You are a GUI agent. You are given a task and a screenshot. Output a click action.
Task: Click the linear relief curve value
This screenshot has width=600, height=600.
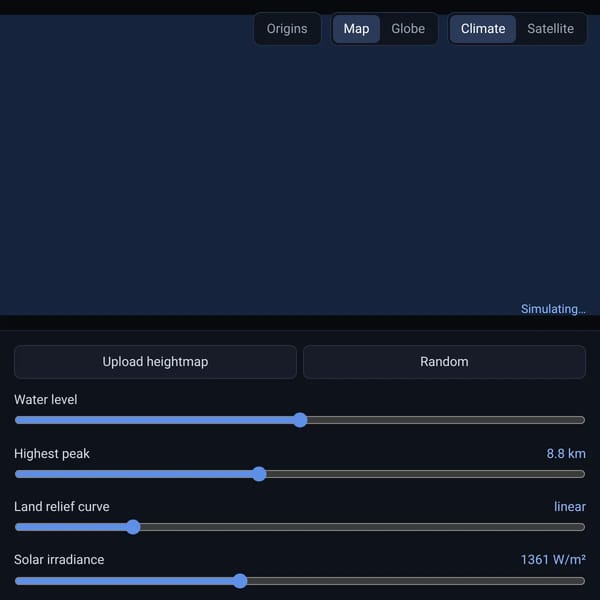click(x=570, y=507)
